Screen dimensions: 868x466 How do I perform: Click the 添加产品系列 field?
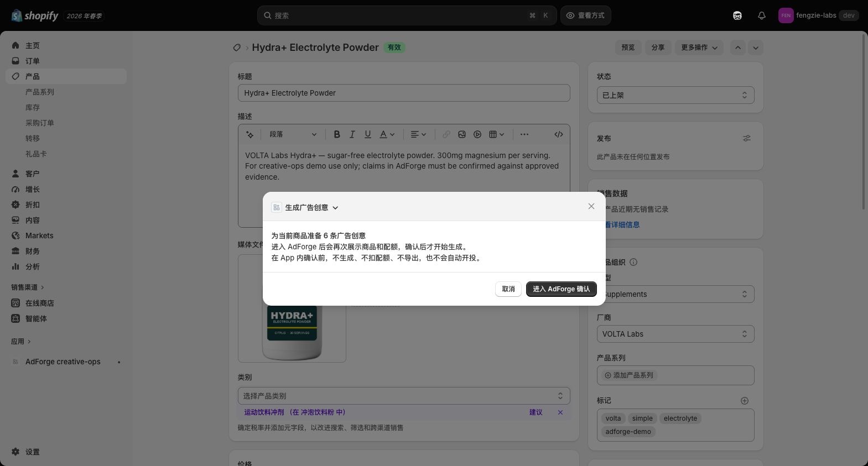point(675,375)
